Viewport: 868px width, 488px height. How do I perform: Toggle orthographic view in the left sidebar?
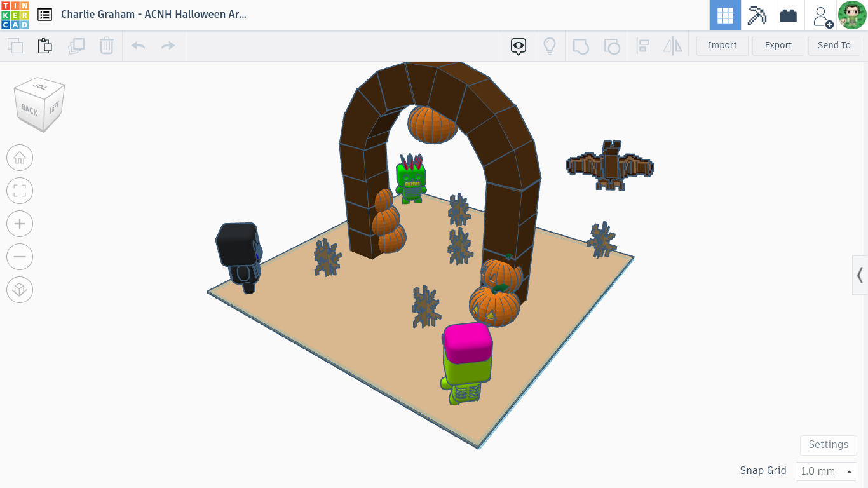point(20,290)
